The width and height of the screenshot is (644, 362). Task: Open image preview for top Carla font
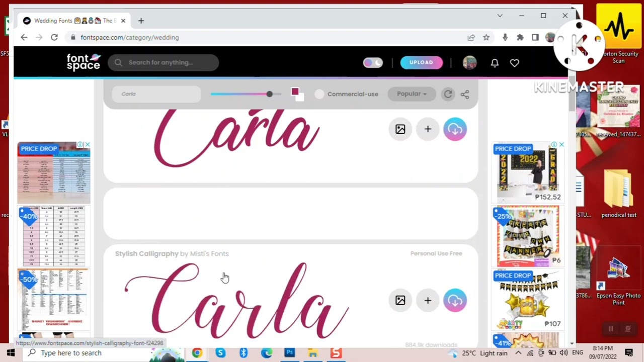point(400,129)
